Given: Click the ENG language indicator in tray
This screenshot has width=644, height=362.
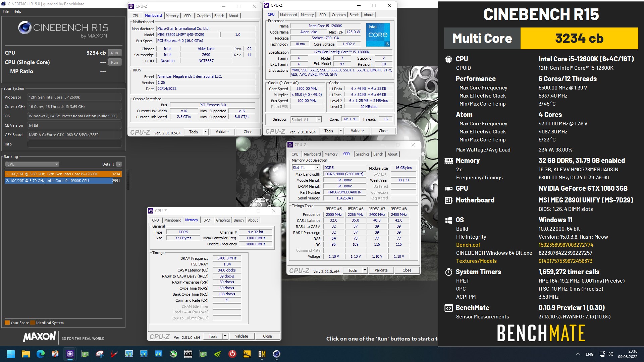Looking at the screenshot, I should point(589,354).
